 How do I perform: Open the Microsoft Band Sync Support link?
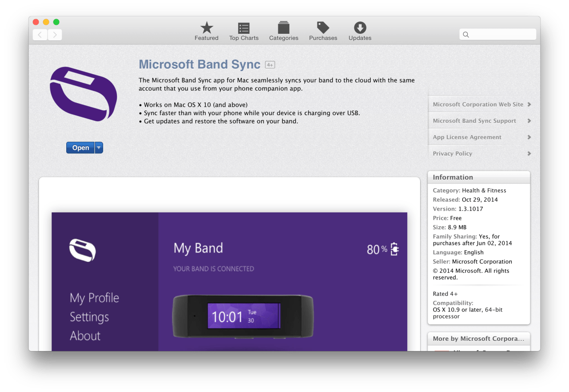point(482,121)
